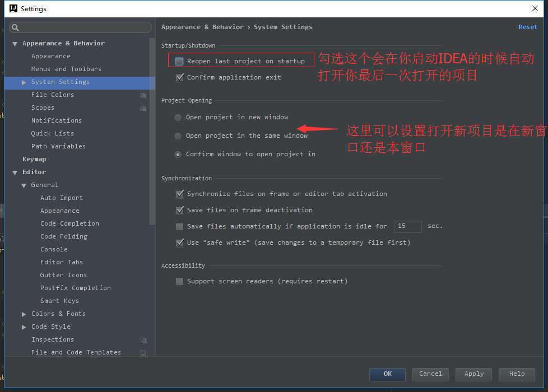Collapse the Appearance & Behavior section

pos(15,43)
